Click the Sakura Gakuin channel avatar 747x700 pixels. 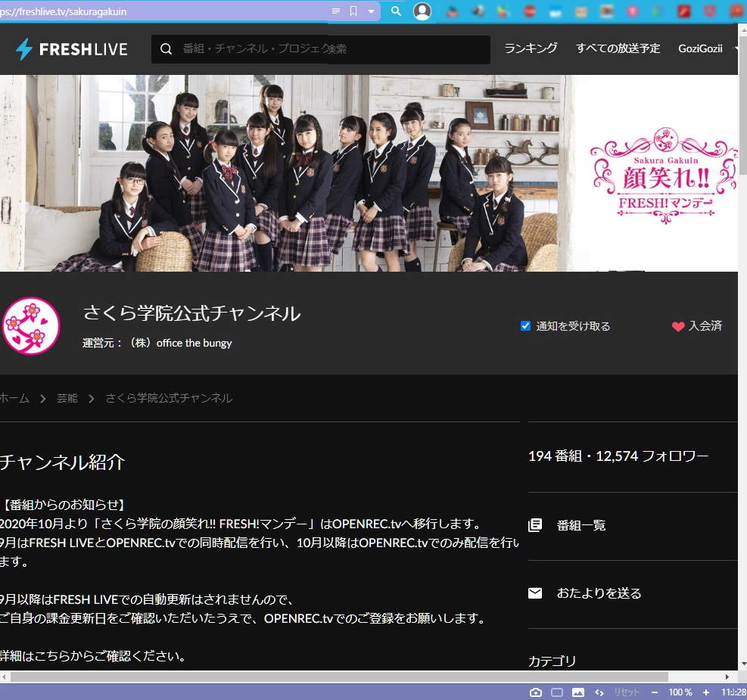[x=31, y=326]
